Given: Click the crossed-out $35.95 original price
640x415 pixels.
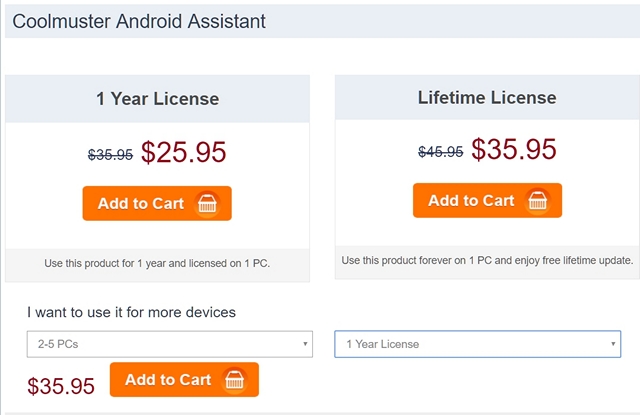Looking at the screenshot, I should coord(110,155).
